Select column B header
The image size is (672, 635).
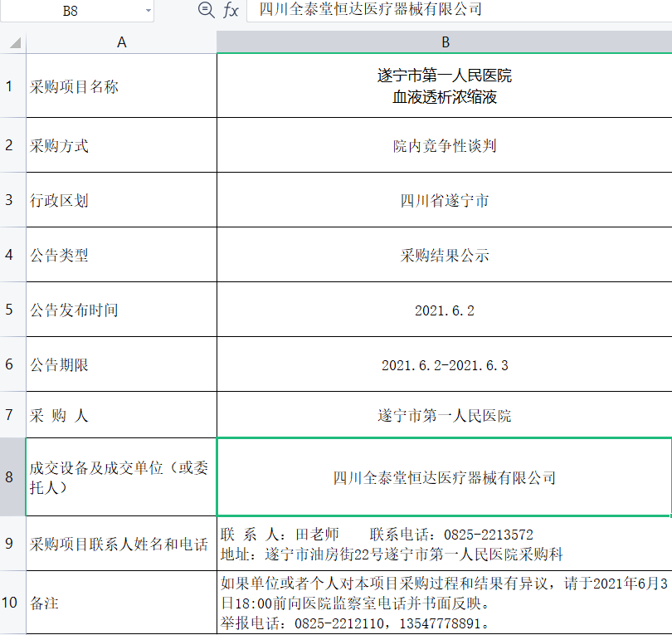pos(445,42)
